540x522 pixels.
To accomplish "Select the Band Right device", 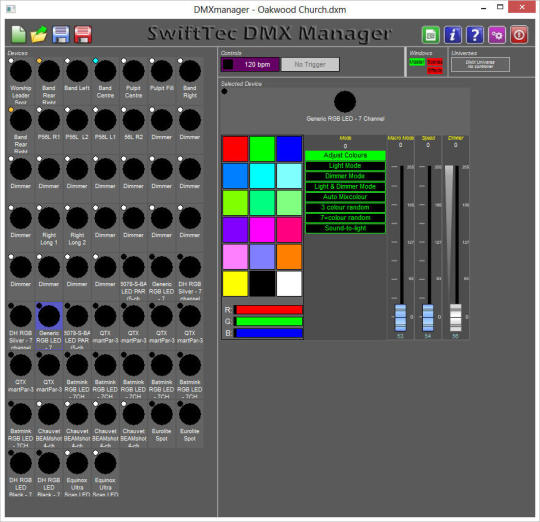I will click(x=190, y=81).
